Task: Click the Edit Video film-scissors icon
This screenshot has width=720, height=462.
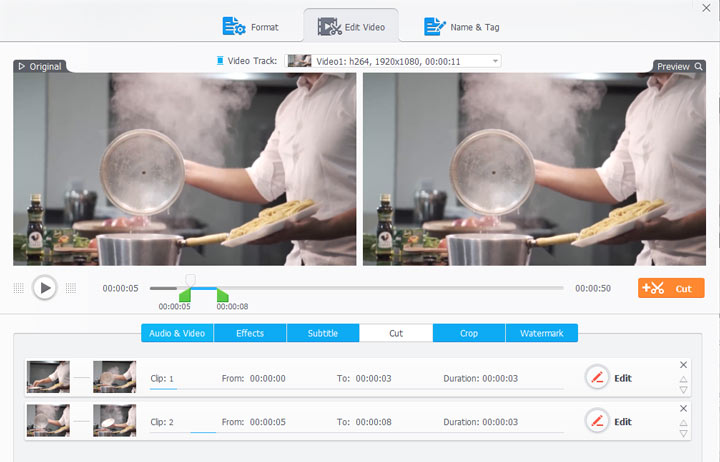Action: point(329,27)
